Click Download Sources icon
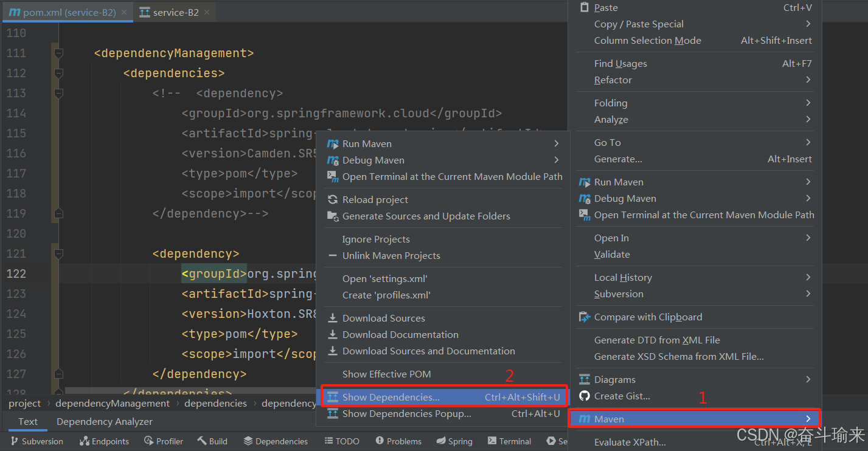 (x=332, y=318)
